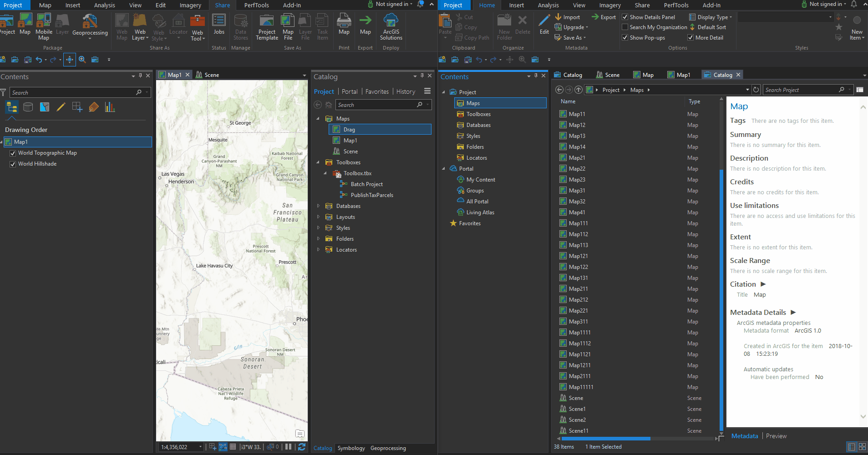Image resolution: width=868 pixels, height=455 pixels.
Task: Select List By Editing pencil icon
Action: point(61,107)
